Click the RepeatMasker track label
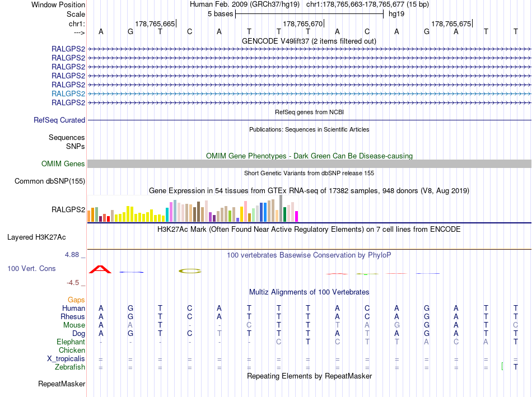This screenshot has width=532, height=397. tap(62, 384)
